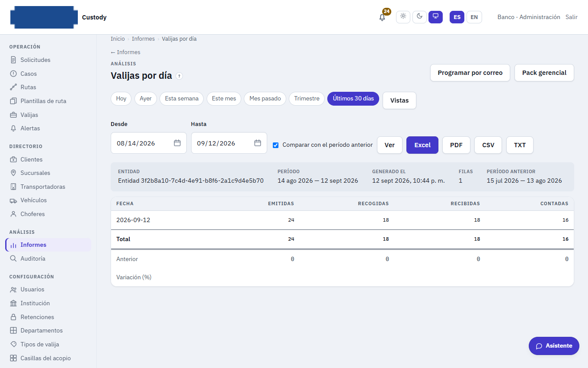Click the Ver button
Viewport: 588px width, 368px height.
390,145
